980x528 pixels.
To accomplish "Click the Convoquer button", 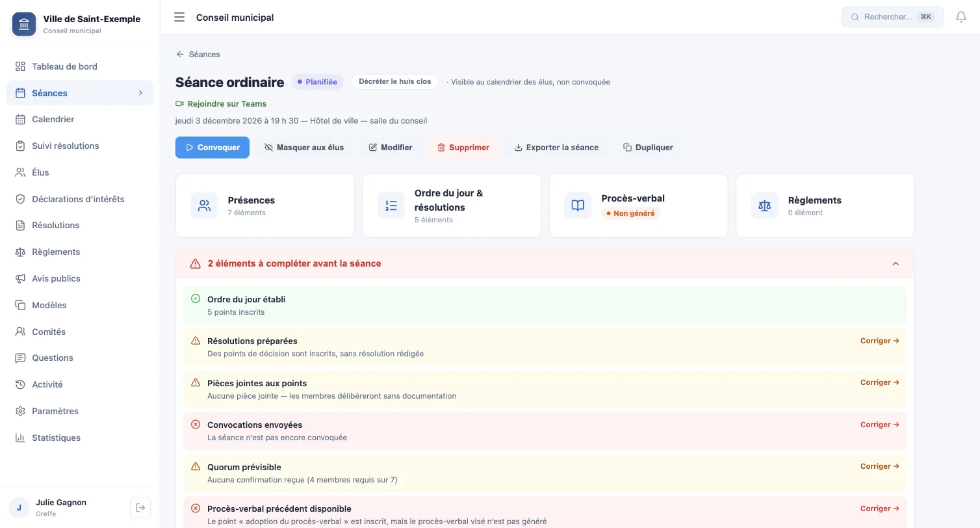I will pyautogui.click(x=213, y=148).
